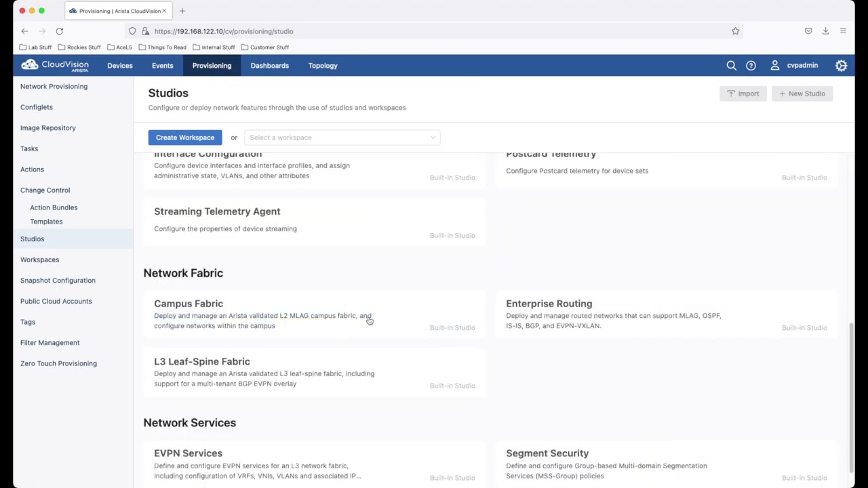Open the settings gear icon
The width and height of the screenshot is (868, 488).
pos(841,66)
